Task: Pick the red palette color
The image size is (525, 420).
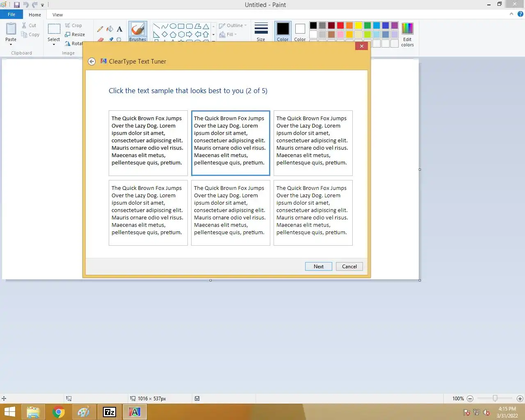Action: pos(340,25)
